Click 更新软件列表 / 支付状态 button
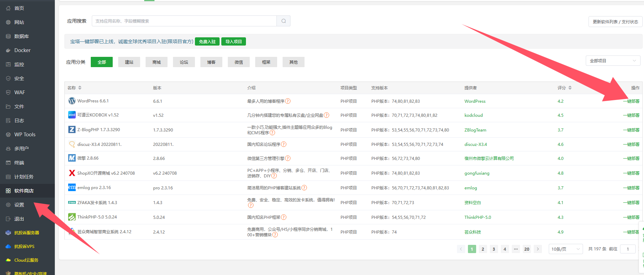 tap(615, 22)
